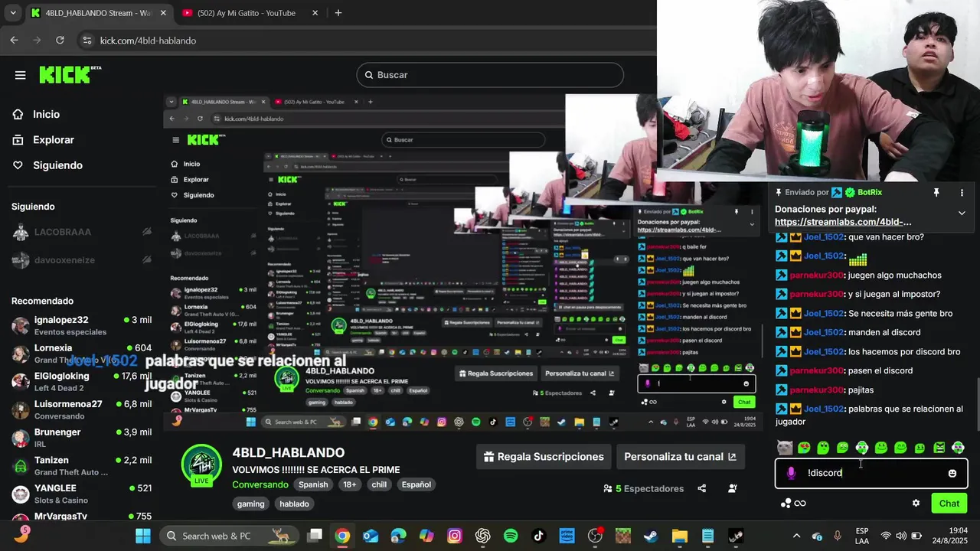Click the purple microphone in chat box
980x551 pixels.
click(791, 473)
